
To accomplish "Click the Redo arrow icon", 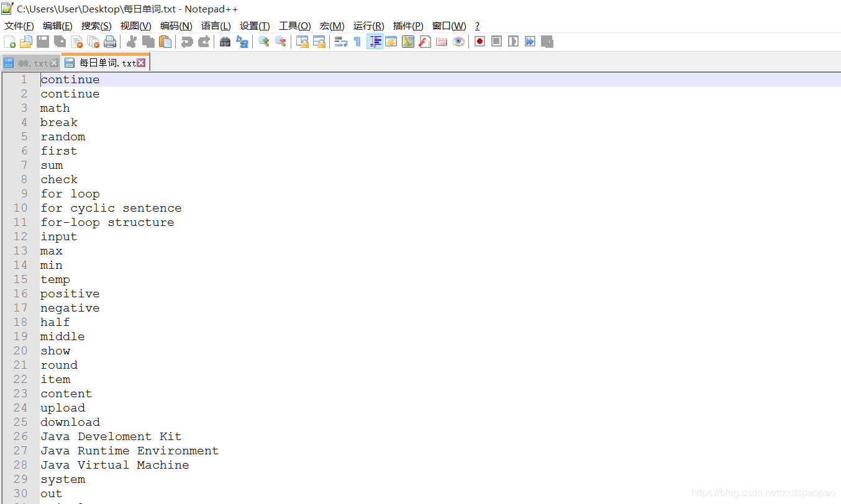I will click(x=204, y=42).
